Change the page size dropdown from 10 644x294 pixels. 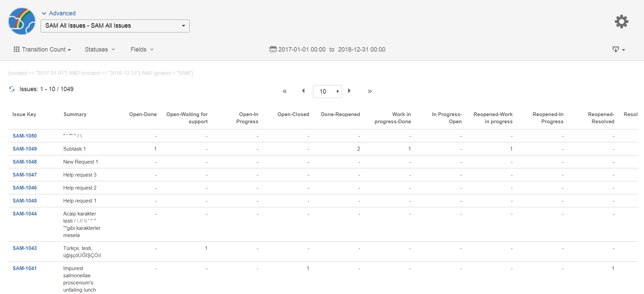tap(327, 92)
